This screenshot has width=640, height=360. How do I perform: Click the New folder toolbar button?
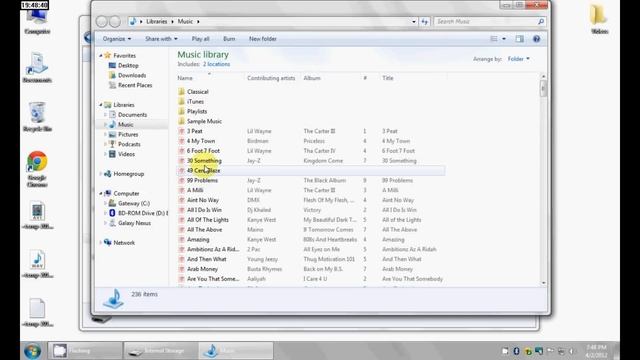pos(262,39)
